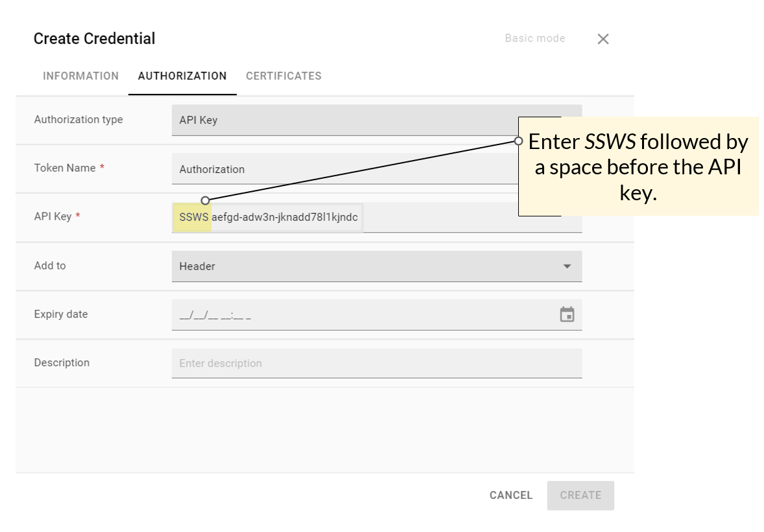Open the Expiry date calendar picker
This screenshot has width=764, height=532.
(567, 314)
